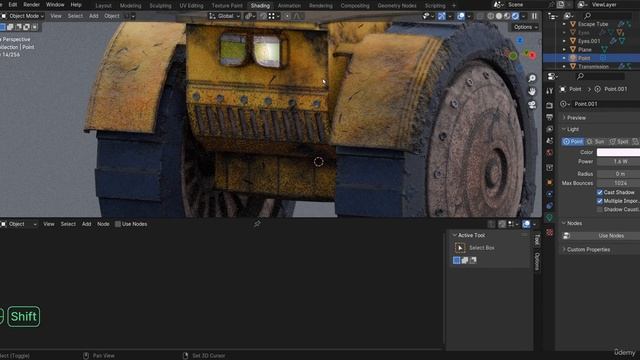
Task: Open the Help menu
Action: point(76,5)
